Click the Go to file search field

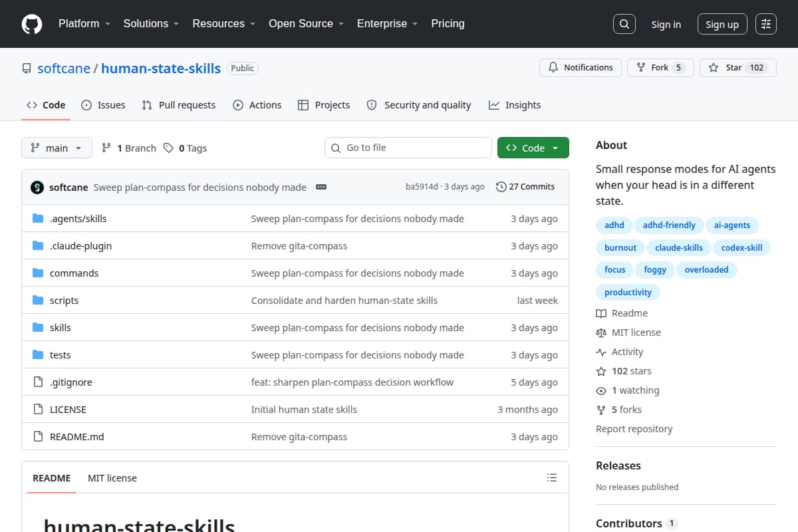(x=408, y=148)
